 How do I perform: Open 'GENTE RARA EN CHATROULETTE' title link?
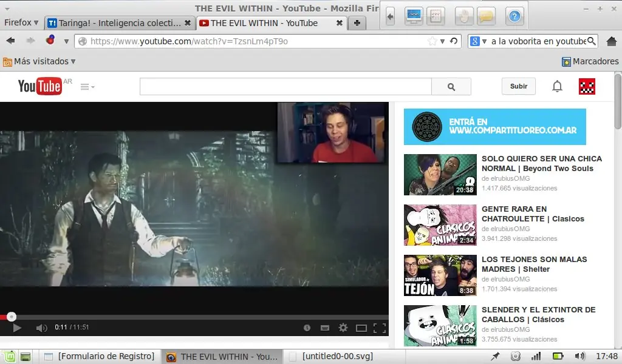coord(533,214)
